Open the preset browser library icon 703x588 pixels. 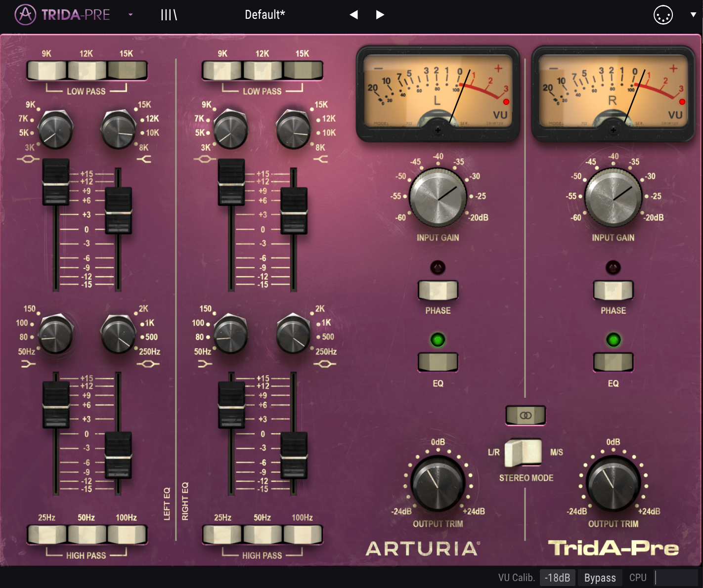(x=169, y=15)
